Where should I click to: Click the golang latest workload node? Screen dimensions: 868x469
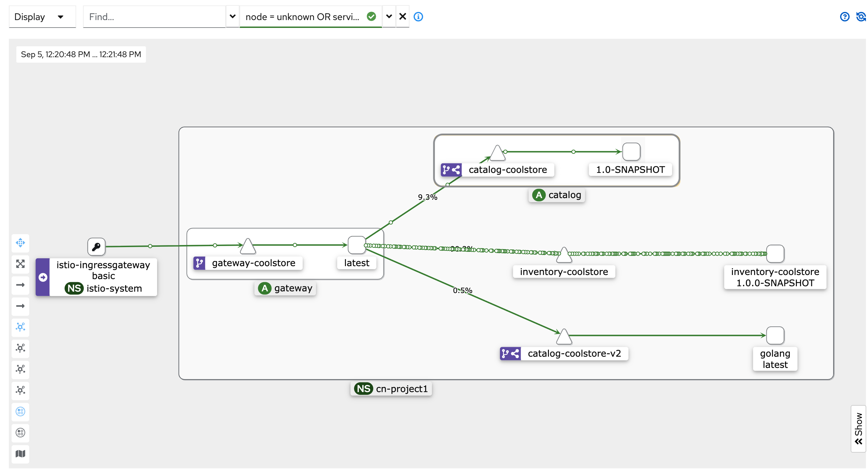pos(775,336)
